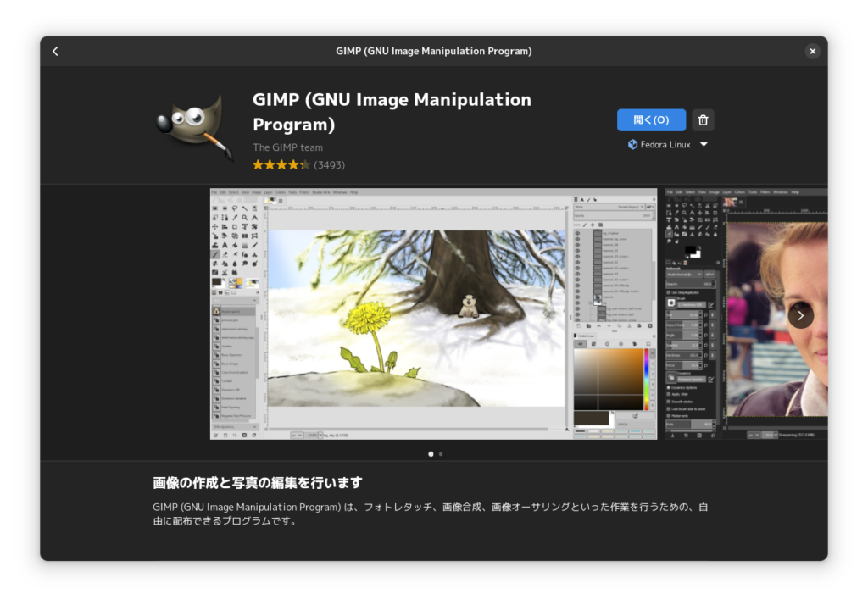Uninstall GIMP with the trash icon

[x=703, y=120]
